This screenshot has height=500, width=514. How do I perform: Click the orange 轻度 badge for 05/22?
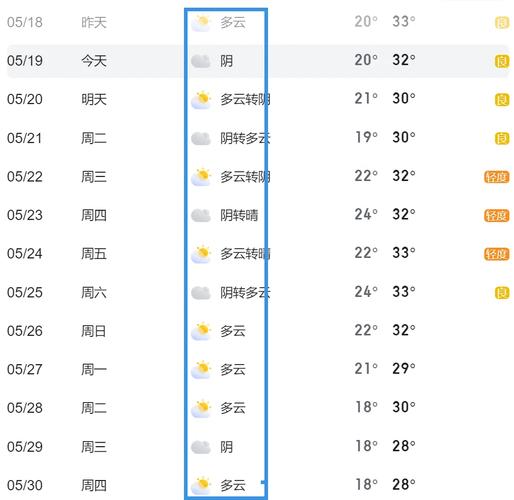point(497,177)
